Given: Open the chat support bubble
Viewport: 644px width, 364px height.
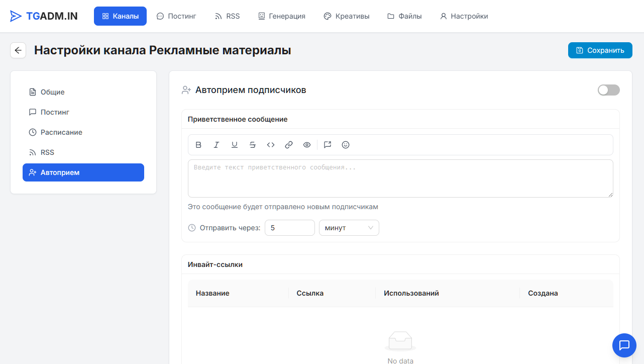Looking at the screenshot, I should tap(624, 345).
